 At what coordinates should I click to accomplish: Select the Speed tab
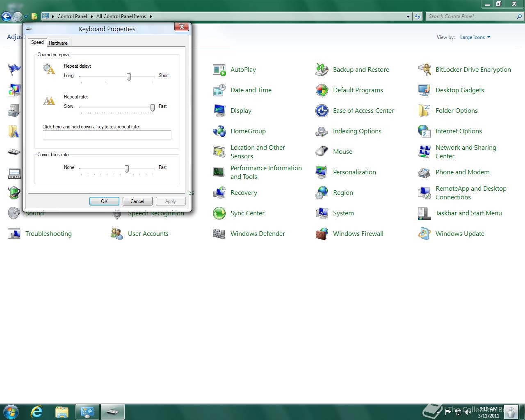(37, 42)
